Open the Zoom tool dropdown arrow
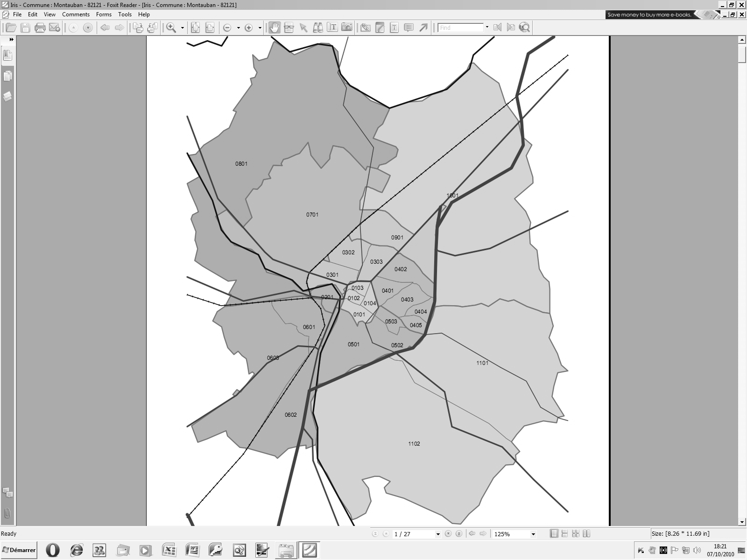The width and height of the screenshot is (747, 560). (x=183, y=28)
